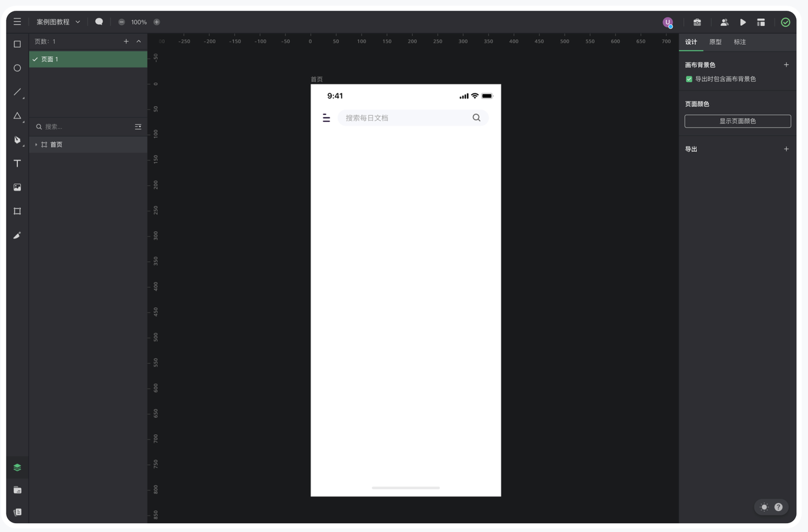Select the Rectangle tool

17,44
